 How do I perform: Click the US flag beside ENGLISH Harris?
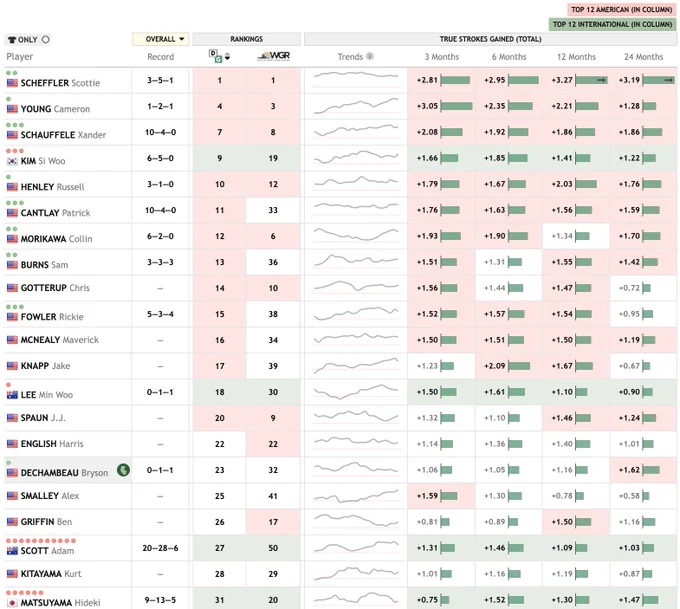coord(12,444)
